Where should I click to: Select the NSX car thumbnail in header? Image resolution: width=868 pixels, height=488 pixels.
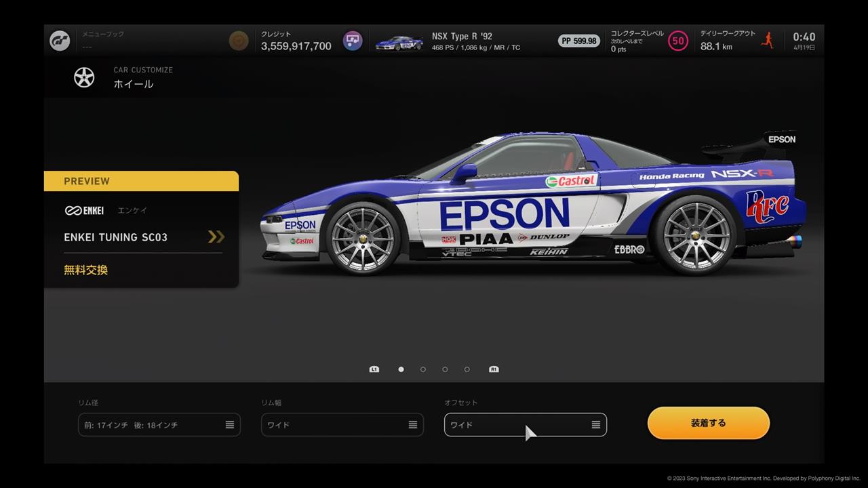click(x=399, y=43)
